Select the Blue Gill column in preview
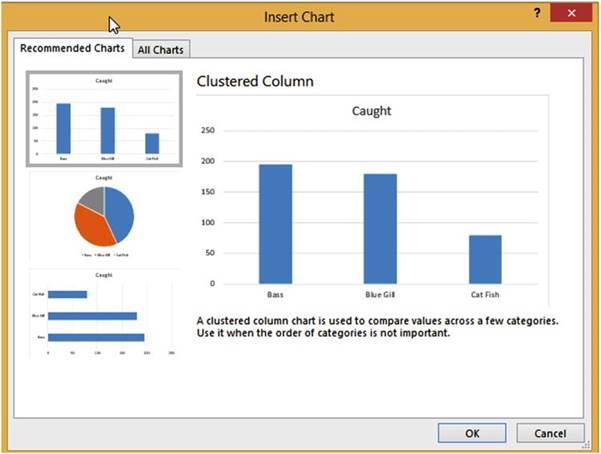 point(380,228)
